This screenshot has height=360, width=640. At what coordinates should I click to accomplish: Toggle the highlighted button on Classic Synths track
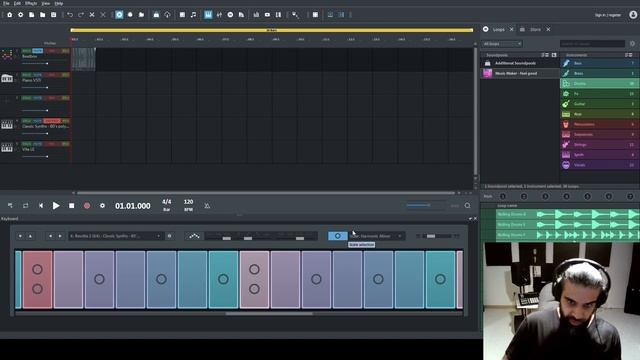(52, 121)
